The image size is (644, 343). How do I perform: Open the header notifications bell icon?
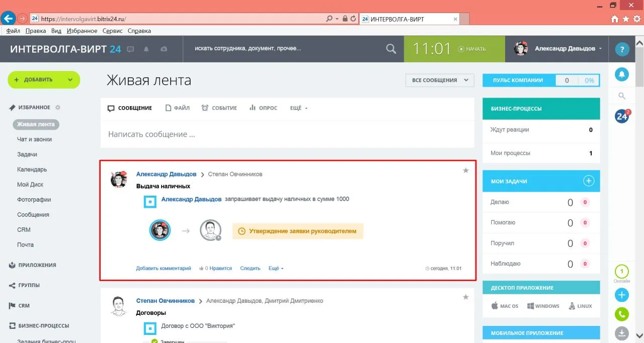(146, 49)
